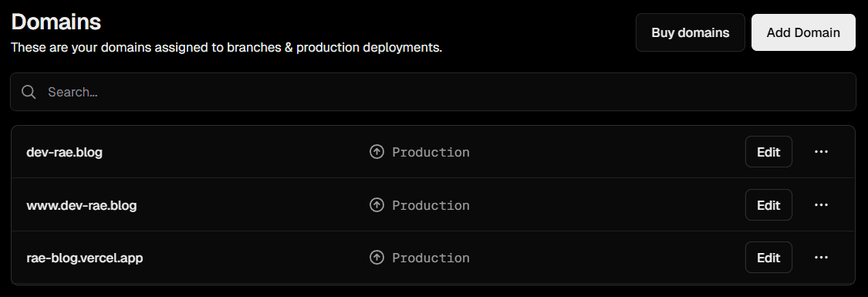Click the Production arrow icon for dev-rae.blog

pos(377,152)
